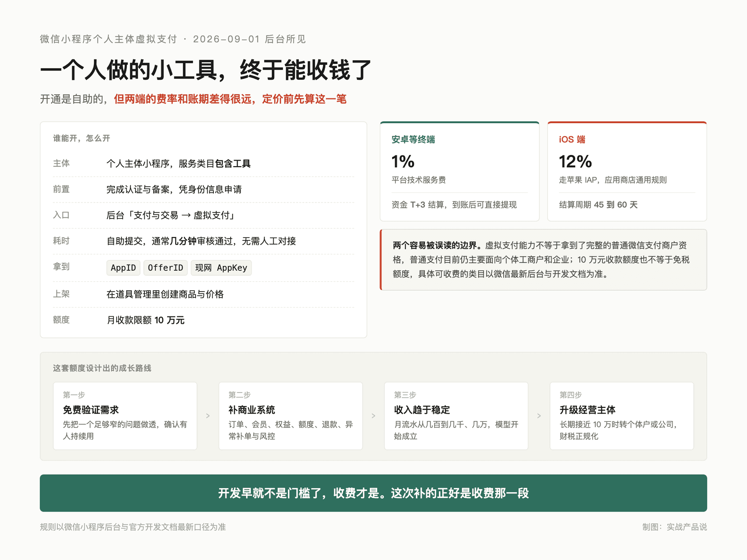Click the 1% fee figure
The image size is (747, 560).
pyautogui.click(x=403, y=161)
